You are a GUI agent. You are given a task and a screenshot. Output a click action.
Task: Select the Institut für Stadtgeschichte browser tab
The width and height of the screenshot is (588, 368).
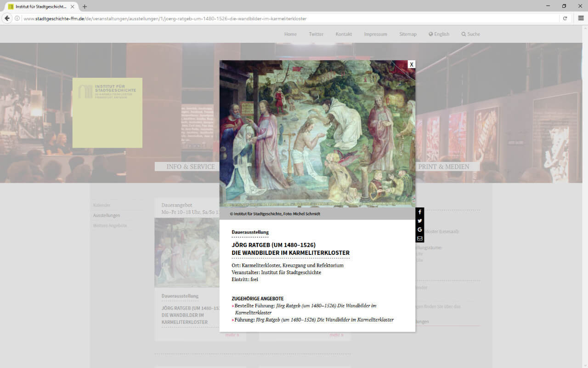click(40, 6)
